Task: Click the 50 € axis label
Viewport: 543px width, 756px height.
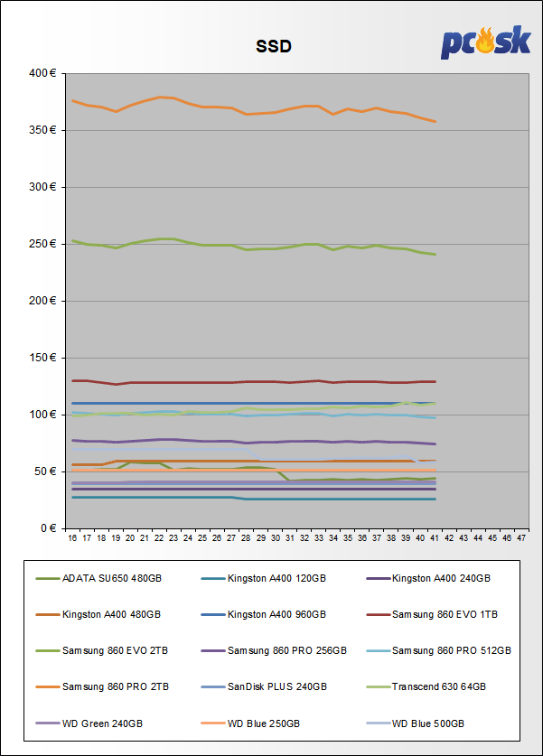Action: (x=45, y=471)
